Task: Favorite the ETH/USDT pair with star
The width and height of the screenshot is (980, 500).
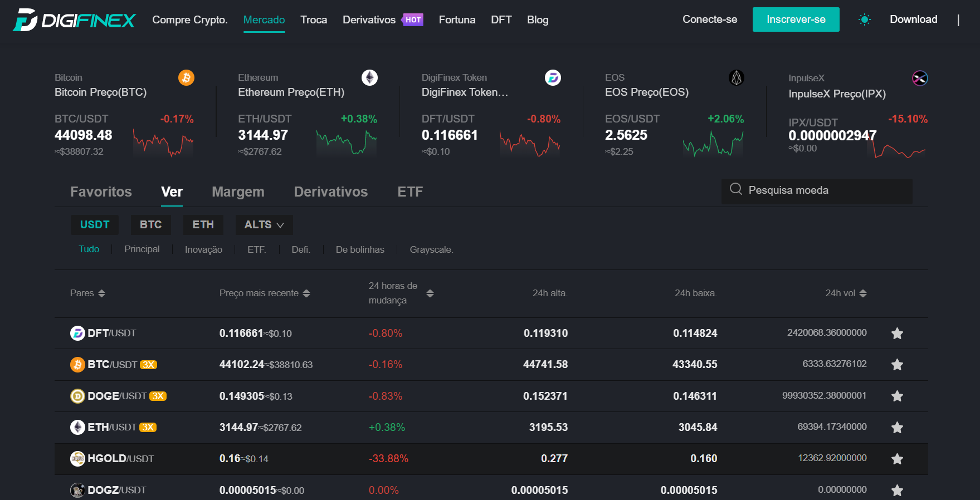Action: coord(897,427)
